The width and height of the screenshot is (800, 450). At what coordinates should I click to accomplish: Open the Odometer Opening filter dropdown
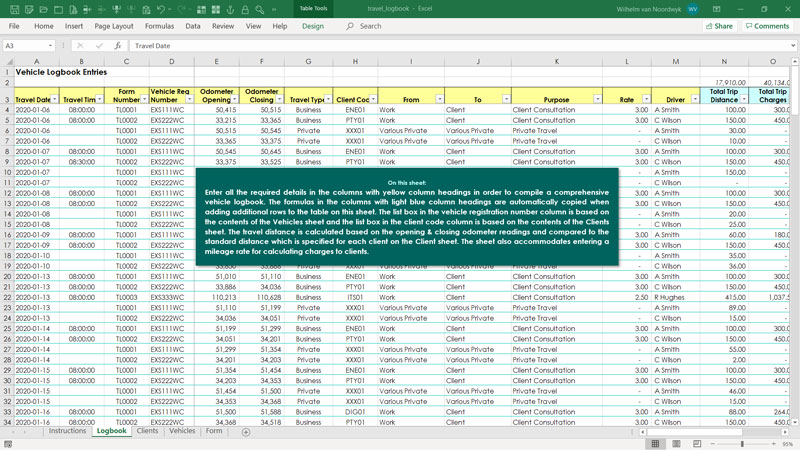pos(234,99)
